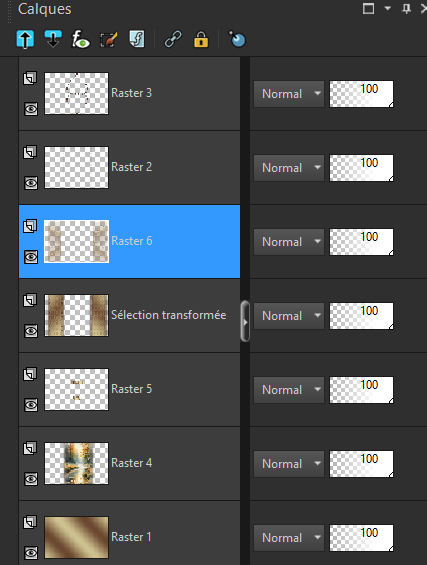Image resolution: width=427 pixels, height=565 pixels.
Task: Open the Calques panel options arrow
Action: 388,8
